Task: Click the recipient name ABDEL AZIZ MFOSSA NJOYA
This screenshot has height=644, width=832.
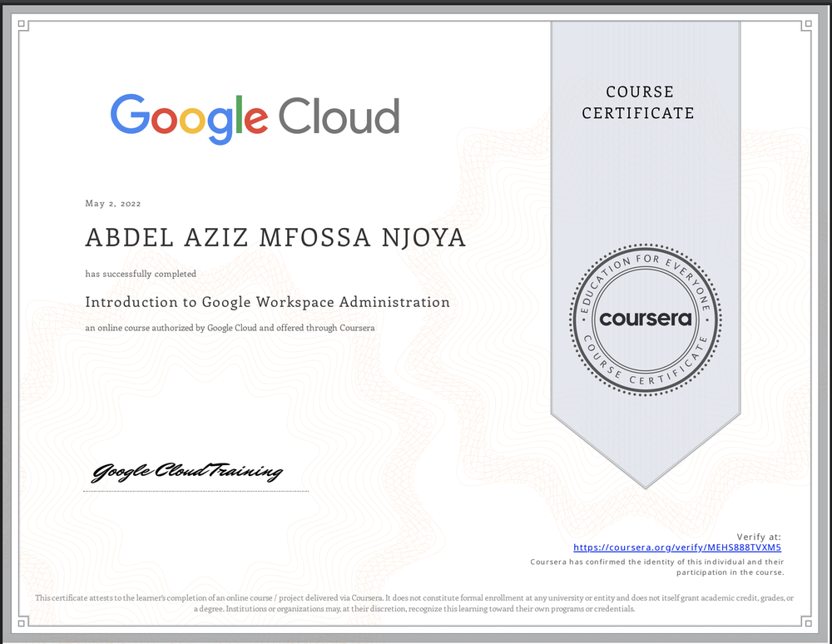Action: pyautogui.click(x=275, y=237)
